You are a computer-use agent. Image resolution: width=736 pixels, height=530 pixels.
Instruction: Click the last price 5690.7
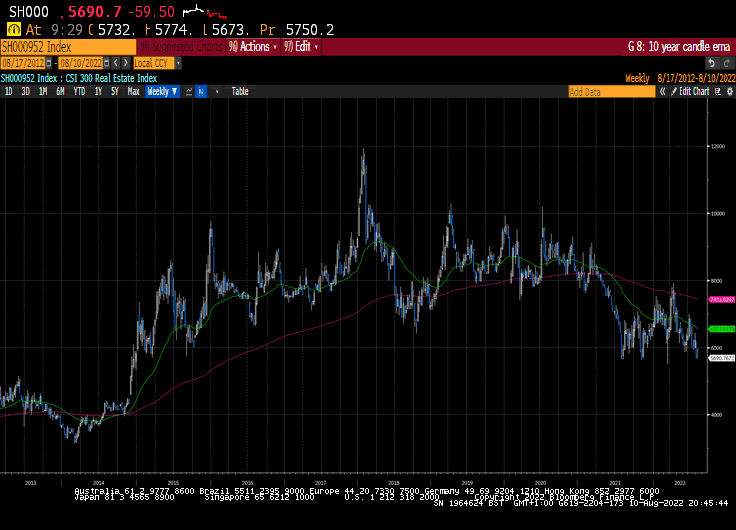pyautogui.click(x=95, y=12)
